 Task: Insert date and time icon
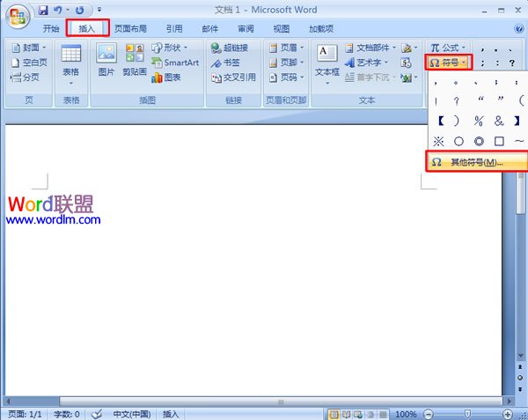point(406,63)
